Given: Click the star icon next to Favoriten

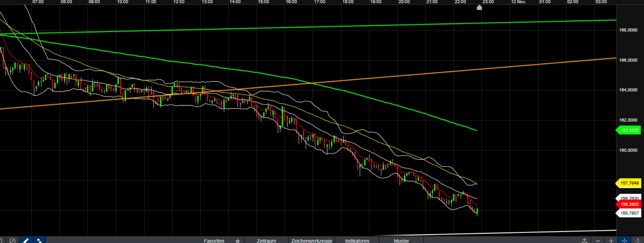Looking at the screenshot, I should click(x=238, y=241).
